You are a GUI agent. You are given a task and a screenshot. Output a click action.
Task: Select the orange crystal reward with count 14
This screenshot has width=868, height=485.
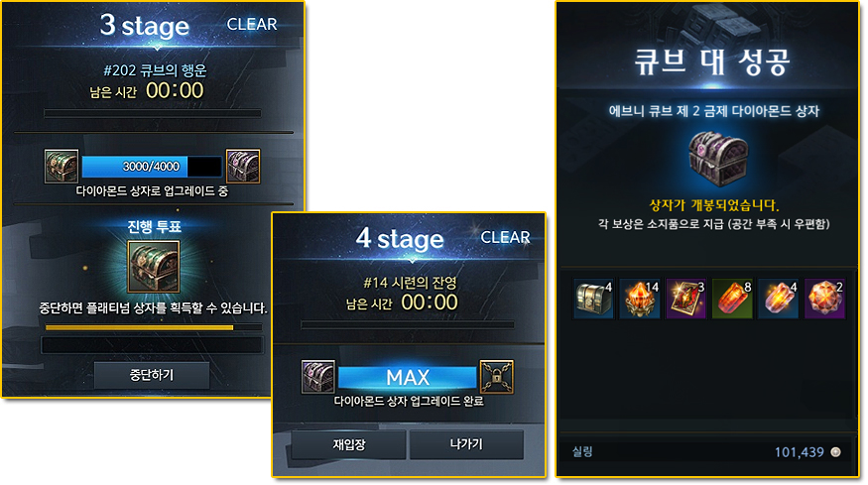(640, 299)
